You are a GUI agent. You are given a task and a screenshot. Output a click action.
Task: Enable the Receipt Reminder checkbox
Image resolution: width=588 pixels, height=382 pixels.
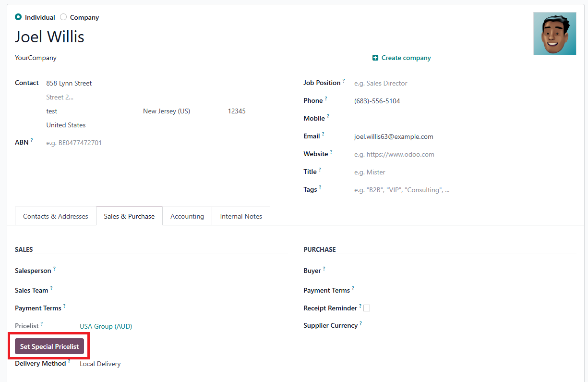coord(367,308)
